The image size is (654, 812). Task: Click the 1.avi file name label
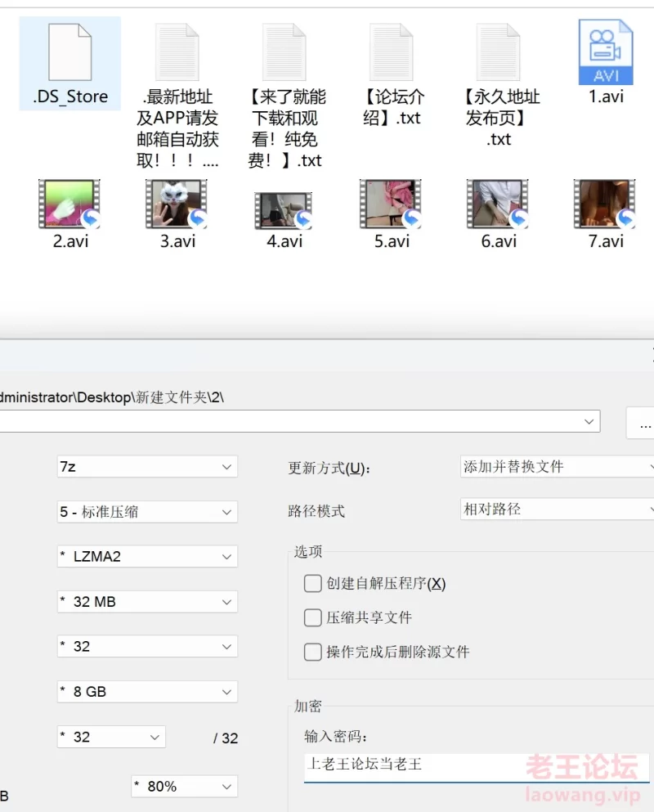[x=606, y=96]
